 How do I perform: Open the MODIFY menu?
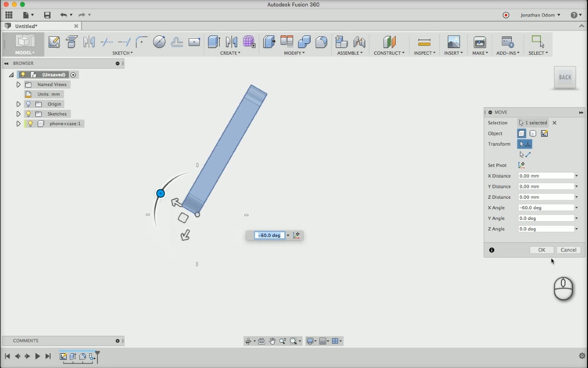click(x=294, y=53)
